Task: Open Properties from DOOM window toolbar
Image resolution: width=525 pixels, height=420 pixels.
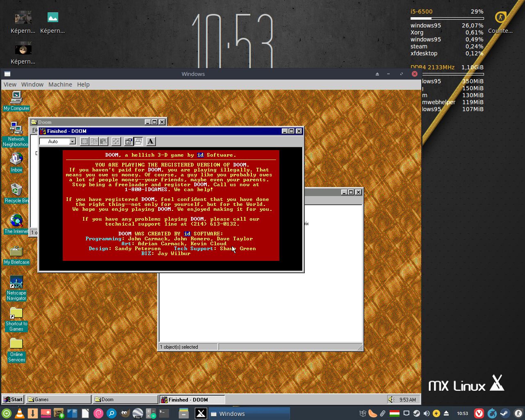Action: point(128,142)
